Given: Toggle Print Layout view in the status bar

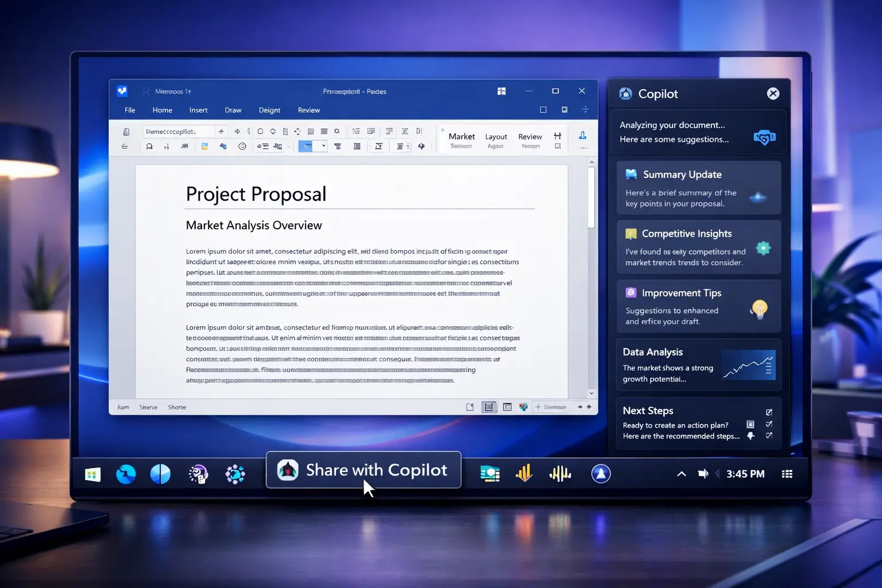Looking at the screenshot, I should click(x=489, y=407).
